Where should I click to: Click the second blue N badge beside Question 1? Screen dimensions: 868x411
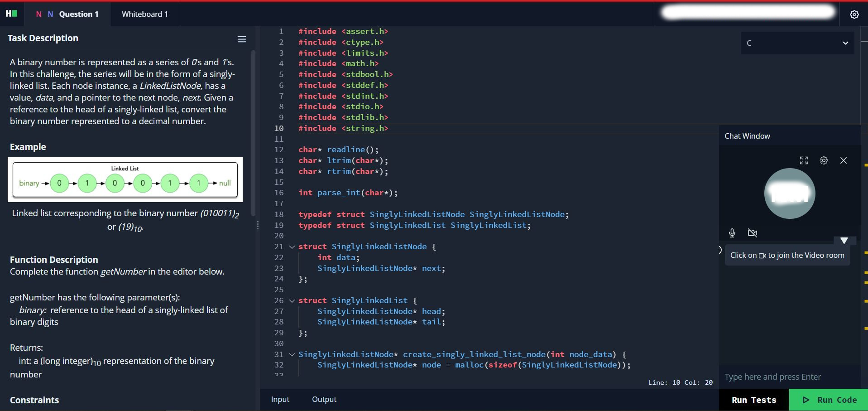(50, 14)
